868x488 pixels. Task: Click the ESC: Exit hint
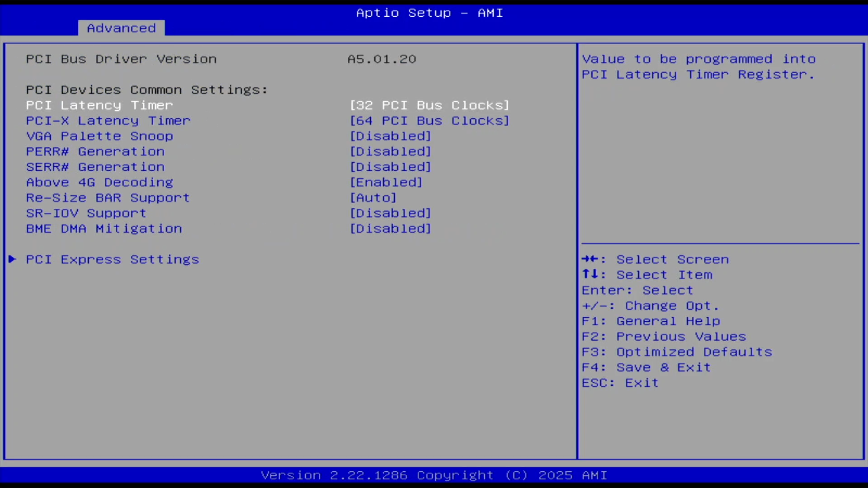620,383
